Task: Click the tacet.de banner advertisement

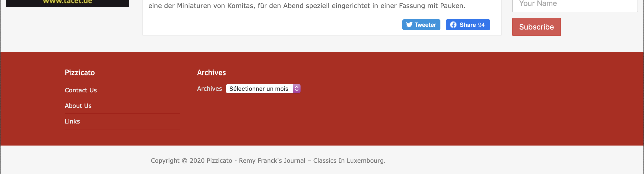Action: [68, 3]
